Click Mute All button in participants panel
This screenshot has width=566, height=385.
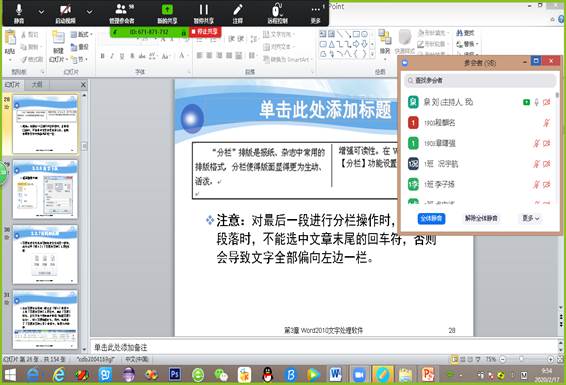click(x=431, y=218)
